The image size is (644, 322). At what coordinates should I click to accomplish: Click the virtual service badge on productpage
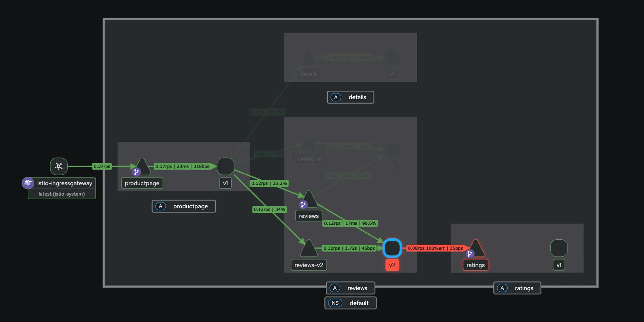(x=136, y=172)
